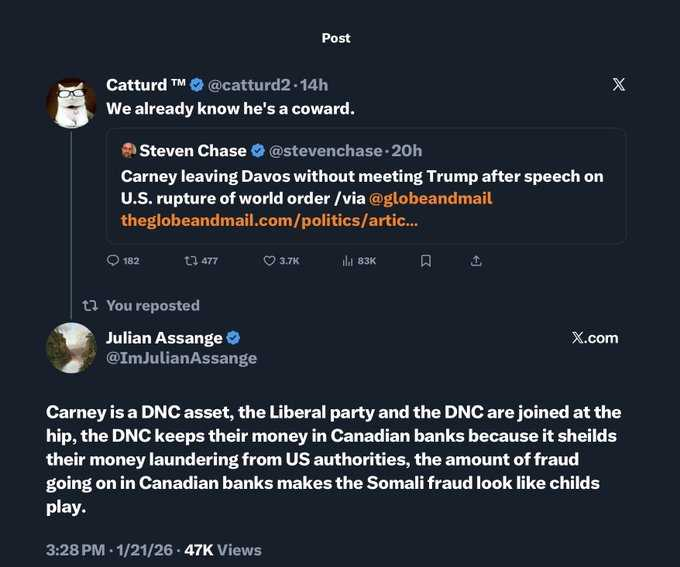Click the 3:28 PM timestamp
This screenshot has height=567, width=680.
click(77, 549)
